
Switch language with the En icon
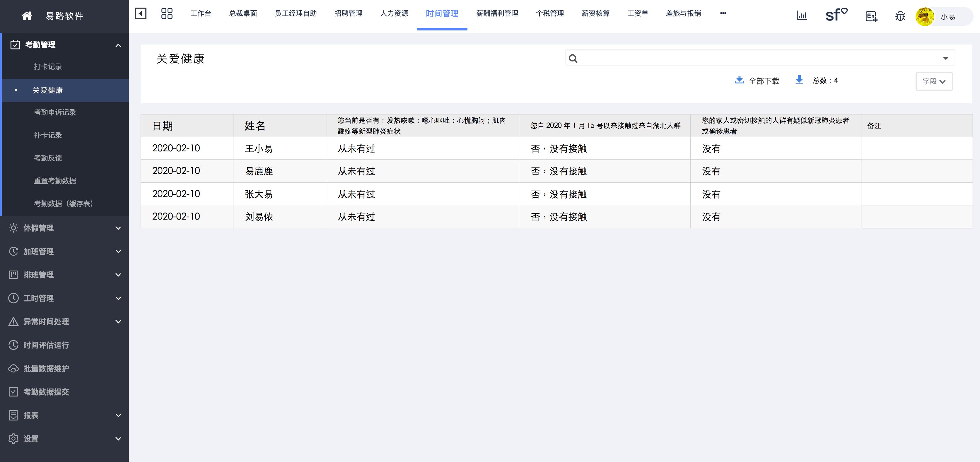pyautogui.click(x=871, y=16)
